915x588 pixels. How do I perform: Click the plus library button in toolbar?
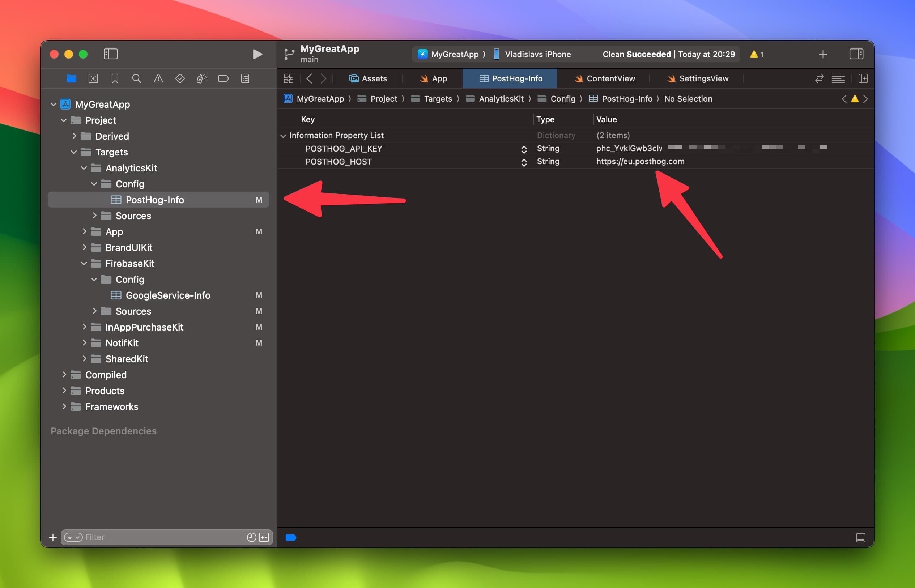pyautogui.click(x=823, y=54)
